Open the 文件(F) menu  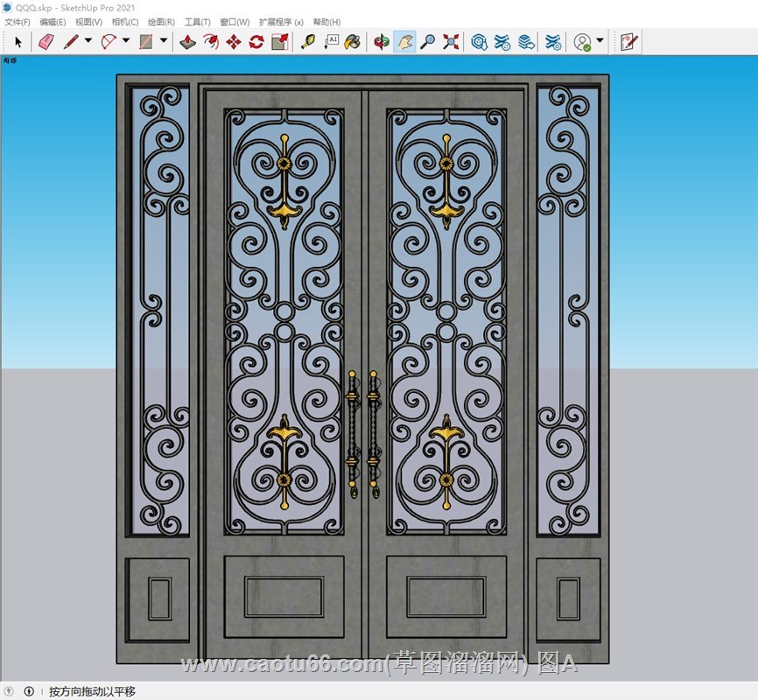17,22
